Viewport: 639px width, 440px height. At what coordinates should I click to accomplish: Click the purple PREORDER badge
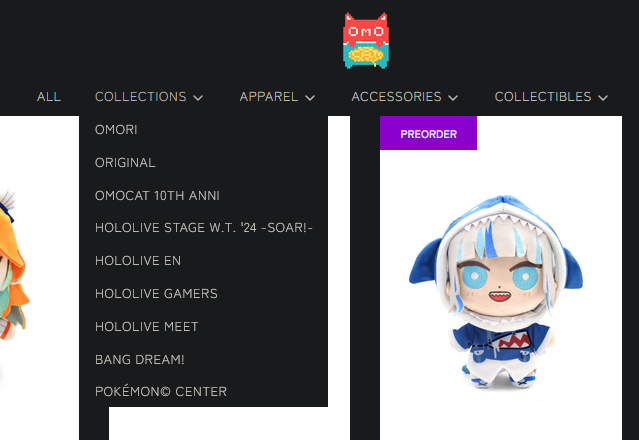click(x=428, y=133)
